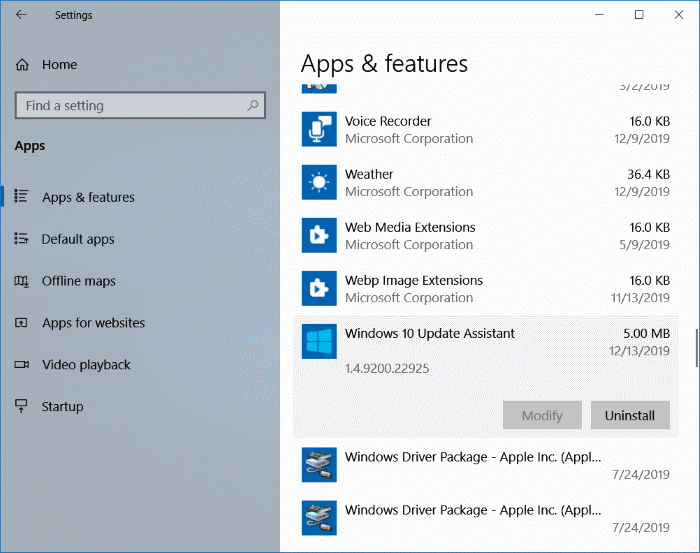
Task: Select second Windows Driver Package icon
Action: click(x=319, y=518)
